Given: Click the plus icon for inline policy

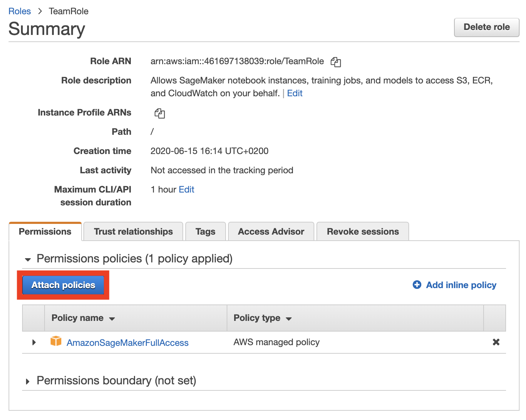Looking at the screenshot, I should point(417,285).
